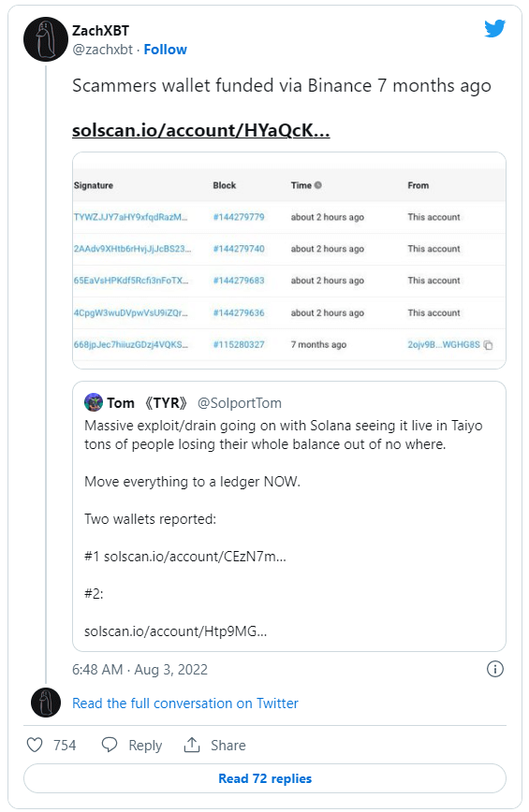Click the Read 72 replies button
This screenshot has height=812, width=529.
coord(265,778)
